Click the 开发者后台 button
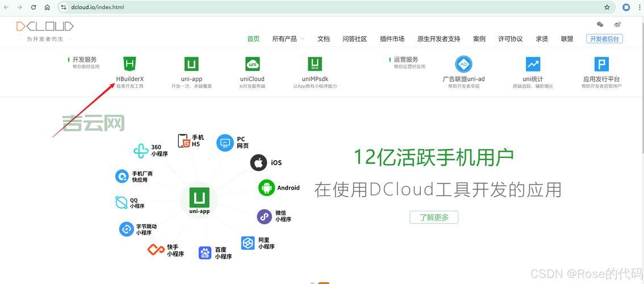Image resolution: width=644 pixels, height=284 pixels. pyautogui.click(x=605, y=39)
